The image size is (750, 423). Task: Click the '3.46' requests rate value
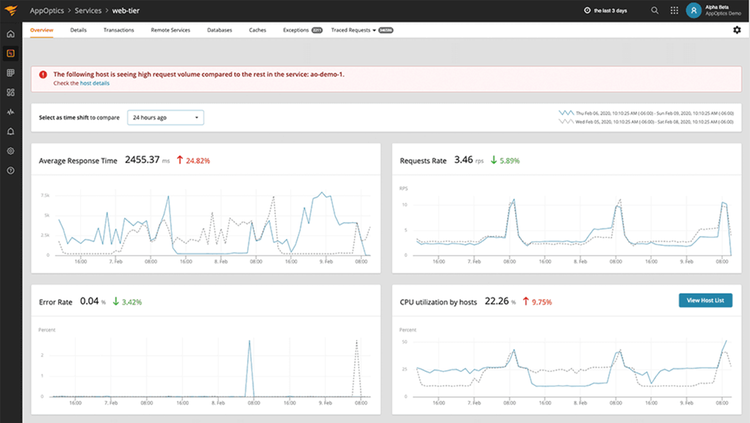pyautogui.click(x=463, y=160)
